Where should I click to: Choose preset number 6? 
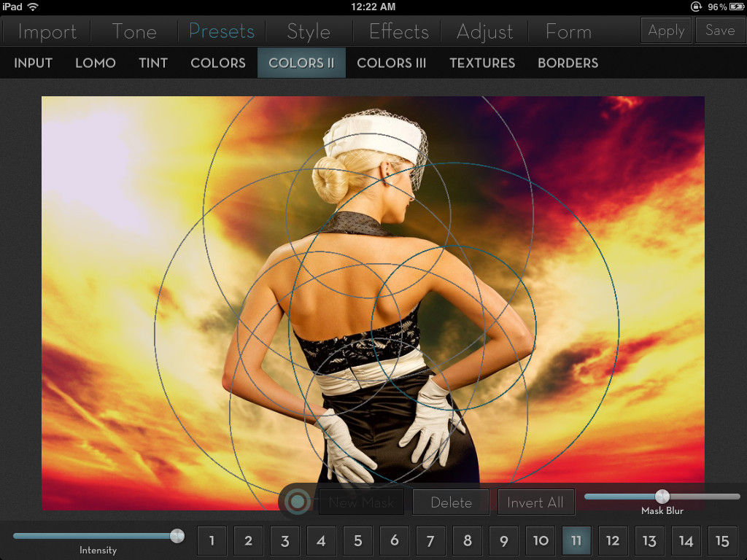[395, 540]
